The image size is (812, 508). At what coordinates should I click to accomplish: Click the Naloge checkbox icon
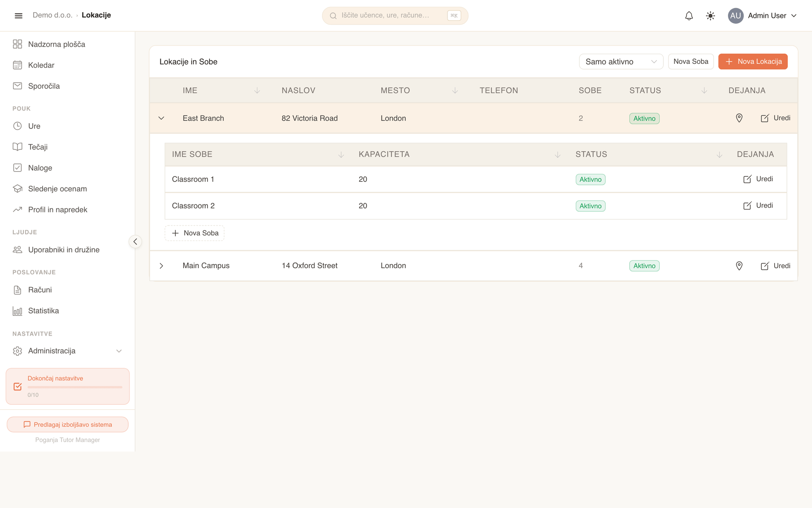[x=17, y=168]
